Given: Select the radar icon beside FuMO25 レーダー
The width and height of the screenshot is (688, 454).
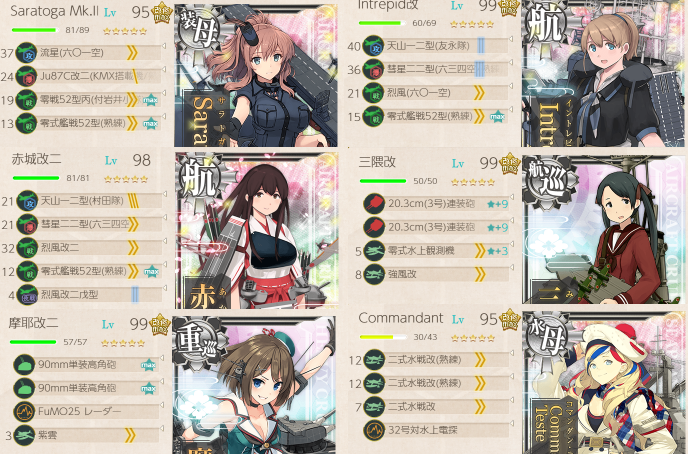Looking at the screenshot, I should point(24,412).
